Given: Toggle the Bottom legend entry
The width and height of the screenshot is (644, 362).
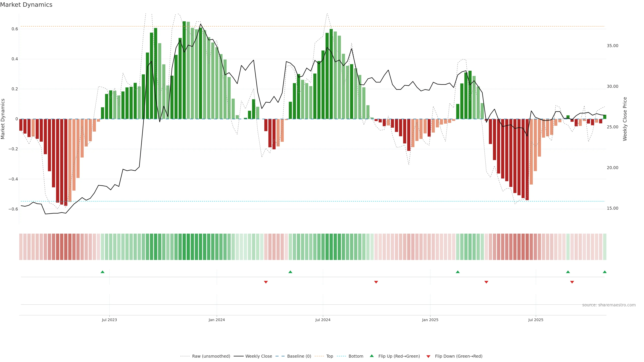Looking at the screenshot, I should [x=356, y=356].
